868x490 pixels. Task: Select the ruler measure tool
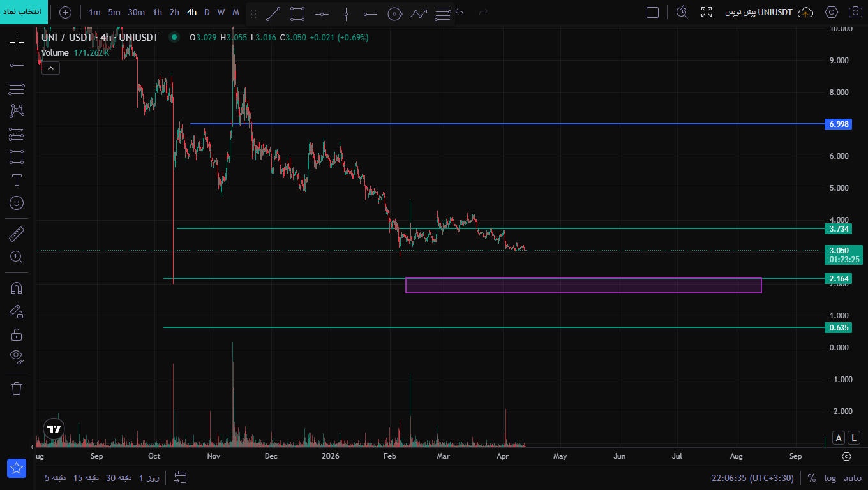(x=17, y=234)
